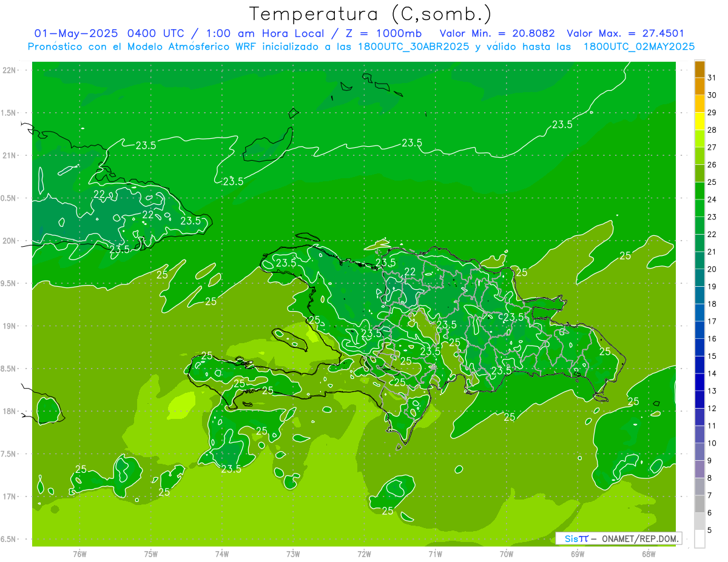Click the "20N" latitude axis label
Viewport: 728px width, 562px height.
[x=10, y=241]
